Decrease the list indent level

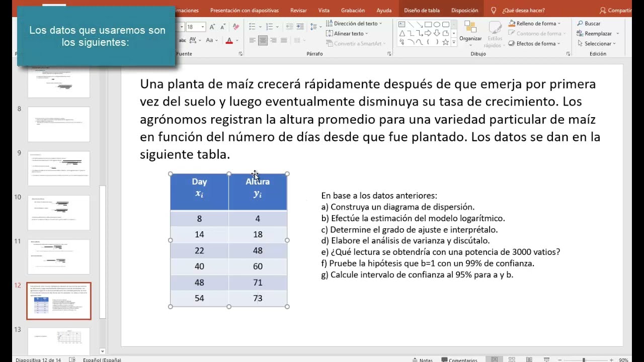(x=289, y=27)
